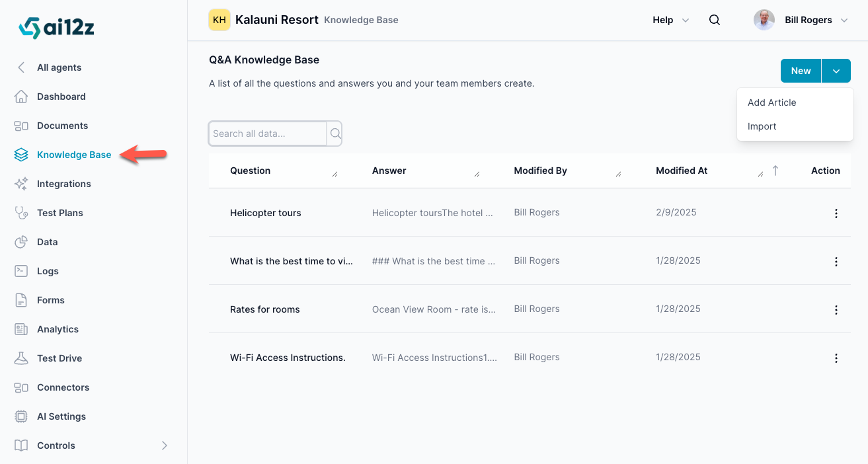Click the AI Settings chip icon
The height and width of the screenshot is (464, 868).
coord(21,416)
